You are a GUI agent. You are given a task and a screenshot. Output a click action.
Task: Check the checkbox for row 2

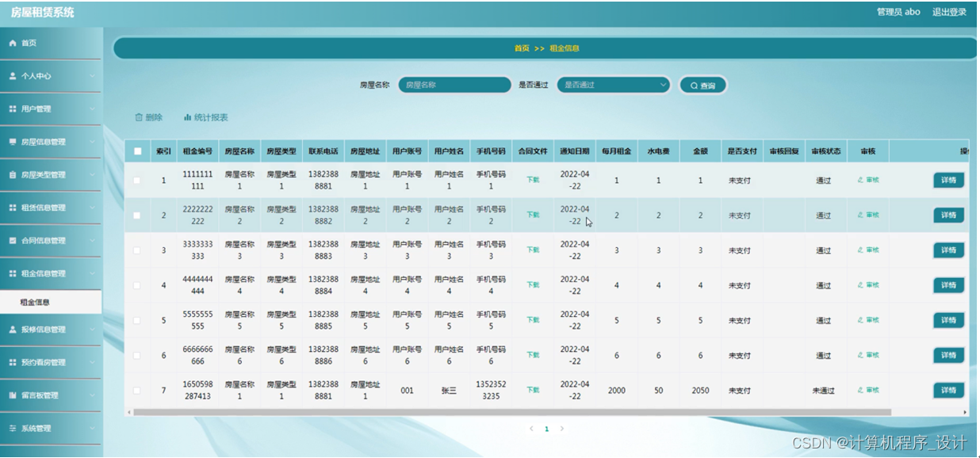(x=137, y=216)
